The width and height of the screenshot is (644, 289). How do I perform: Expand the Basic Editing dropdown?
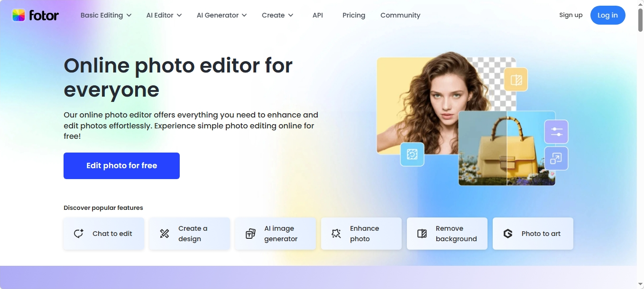pyautogui.click(x=106, y=15)
